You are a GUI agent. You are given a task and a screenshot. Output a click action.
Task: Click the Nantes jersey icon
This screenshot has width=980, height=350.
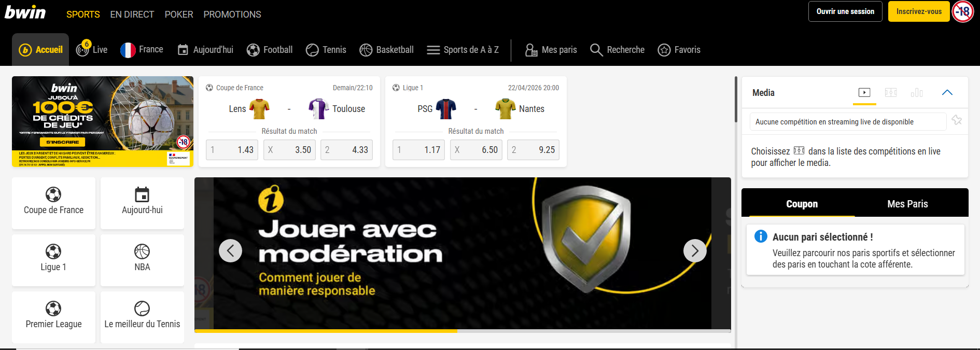click(505, 109)
